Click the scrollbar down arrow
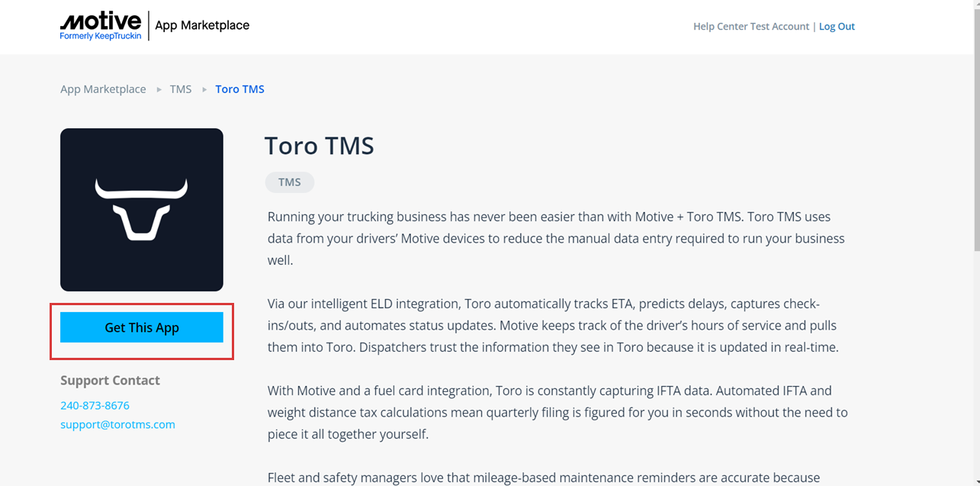 pyautogui.click(x=975, y=481)
